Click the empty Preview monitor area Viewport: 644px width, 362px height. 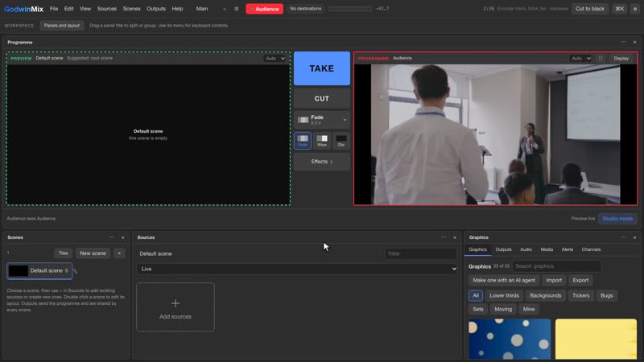[148, 134]
